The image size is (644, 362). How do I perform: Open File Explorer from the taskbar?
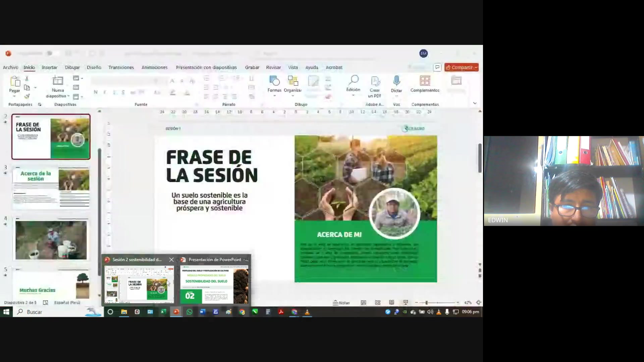coord(124,312)
